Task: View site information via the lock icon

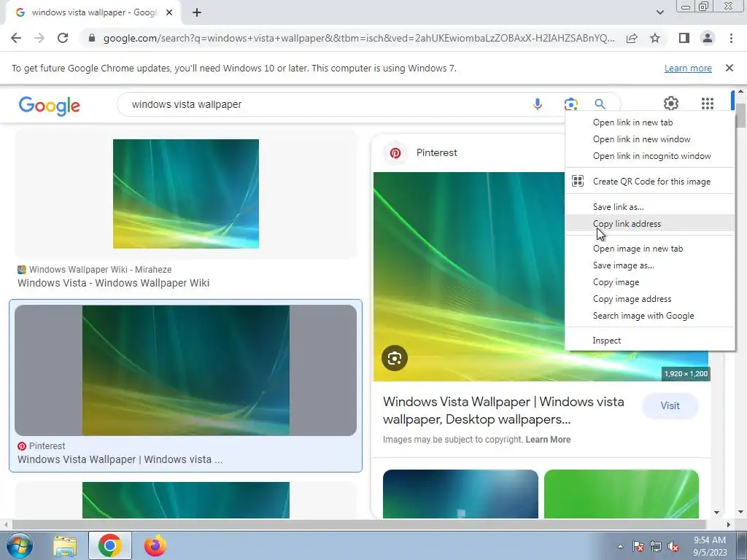Action: tap(92, 38)
